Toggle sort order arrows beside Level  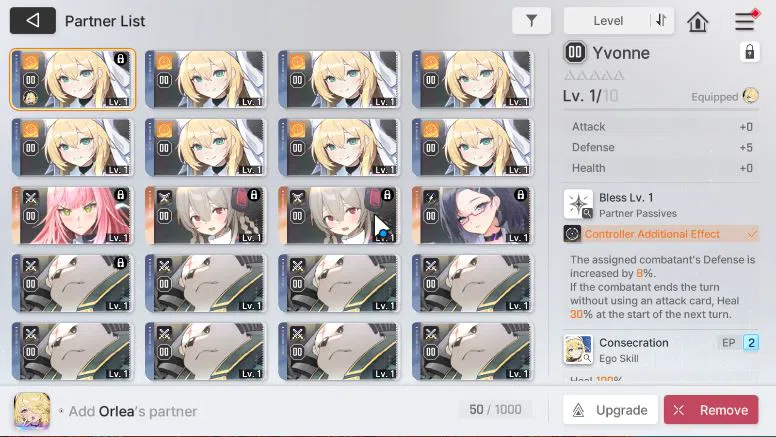[x=662, y=21]
